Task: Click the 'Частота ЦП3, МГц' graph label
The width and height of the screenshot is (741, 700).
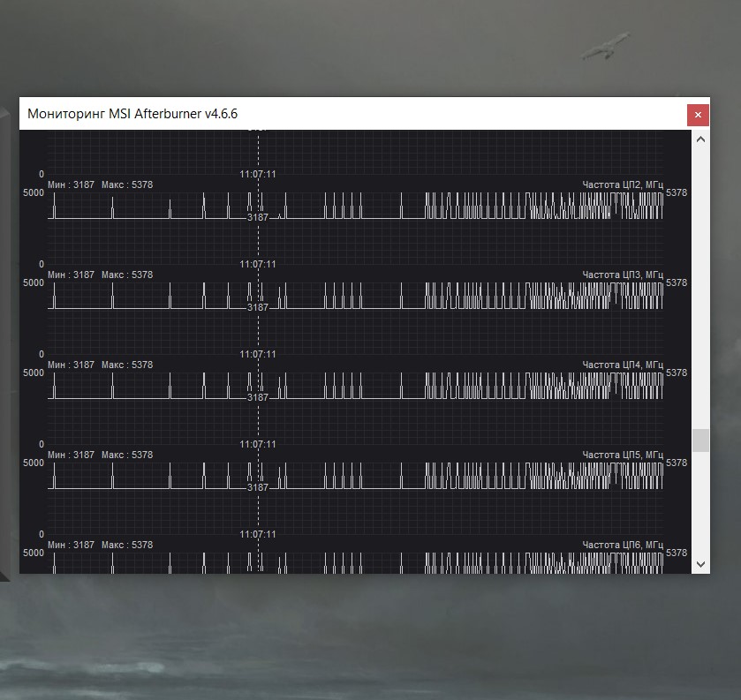Action: [623, 275]
